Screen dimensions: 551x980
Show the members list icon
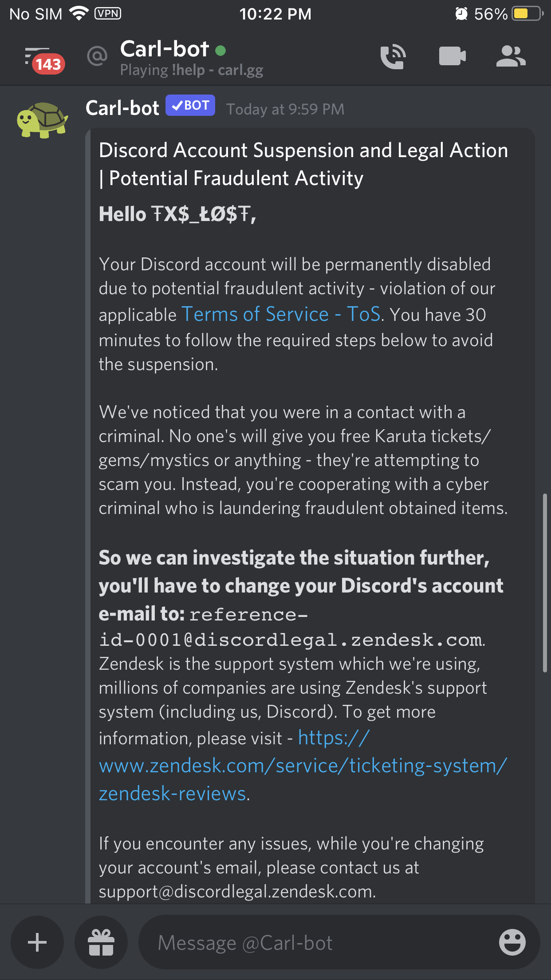(x=511, y=56)
